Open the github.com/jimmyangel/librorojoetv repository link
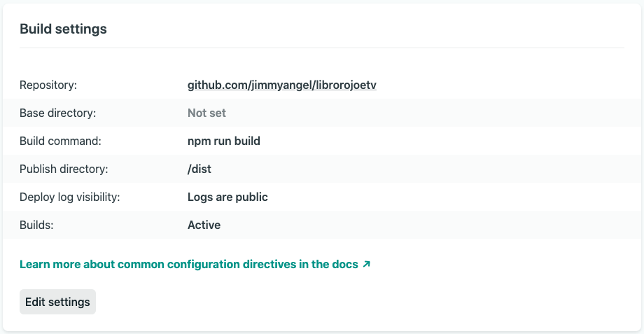The height and width of the screenshot is (334, 644). tap(281, 85)
